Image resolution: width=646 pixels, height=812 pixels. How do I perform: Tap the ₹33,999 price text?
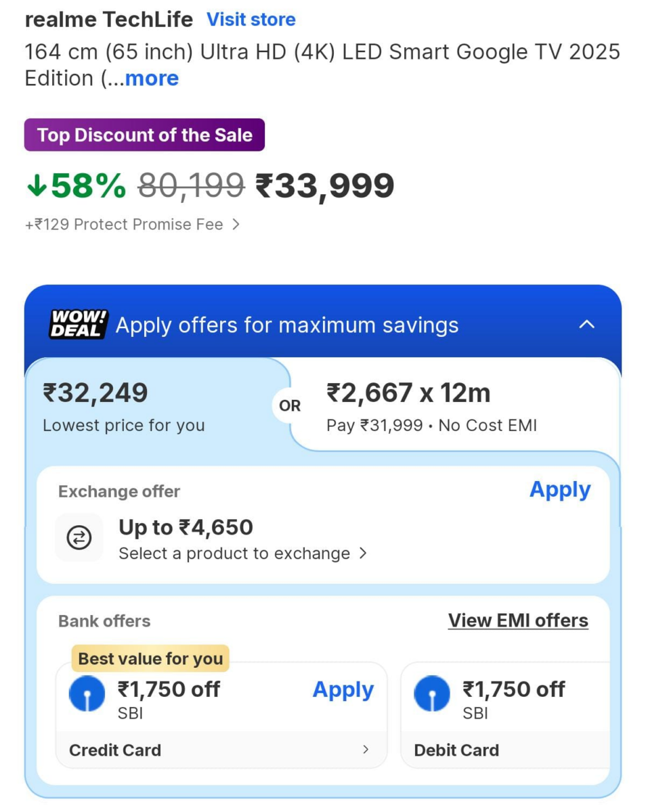tap(324, 186)
